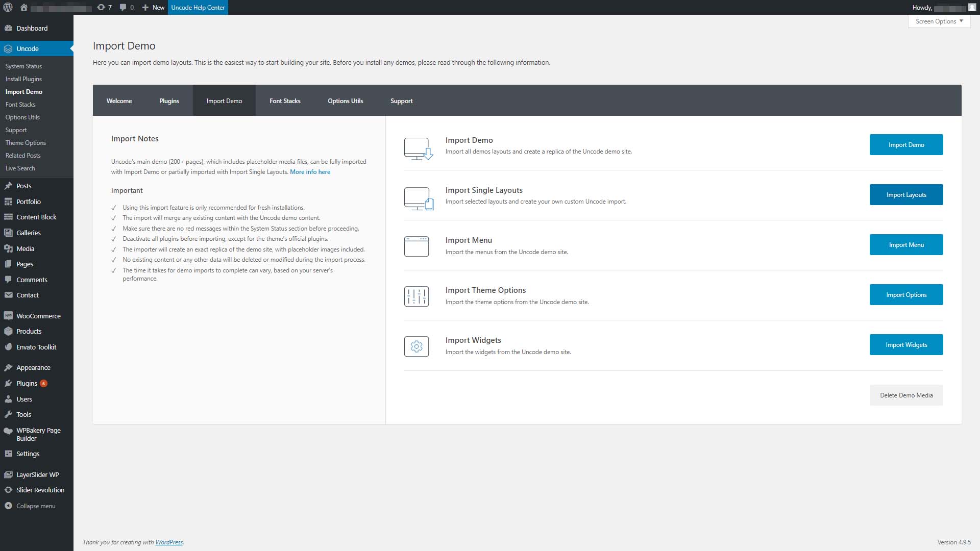Click the WPBakery Page Builder icon

pyautogui.click(x=8, y=431)
